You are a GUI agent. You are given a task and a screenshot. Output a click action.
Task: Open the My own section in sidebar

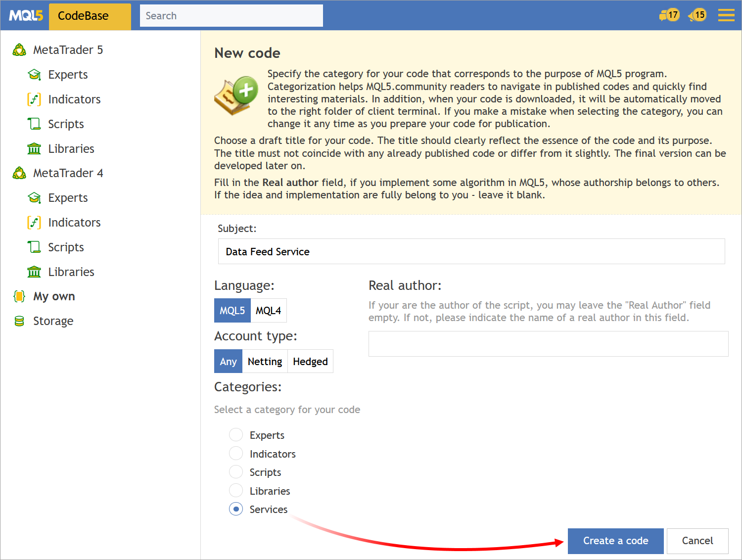tap(54, 296)
